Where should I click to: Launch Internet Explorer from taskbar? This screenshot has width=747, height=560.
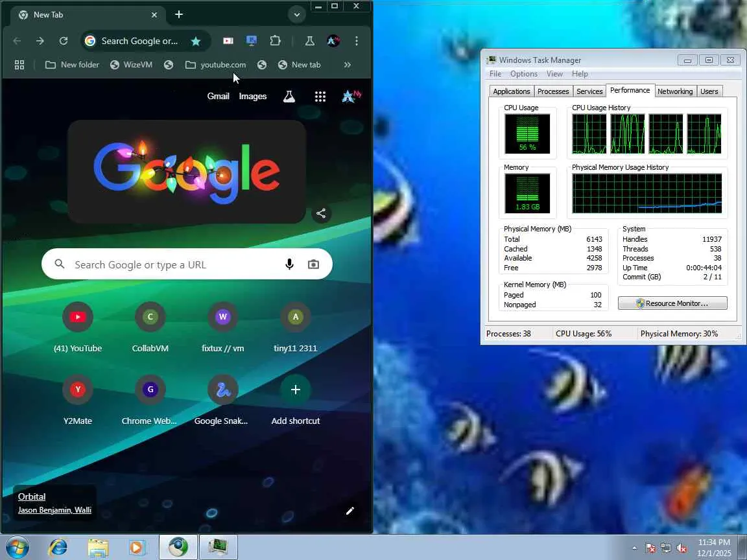click(x=58, y=547)
